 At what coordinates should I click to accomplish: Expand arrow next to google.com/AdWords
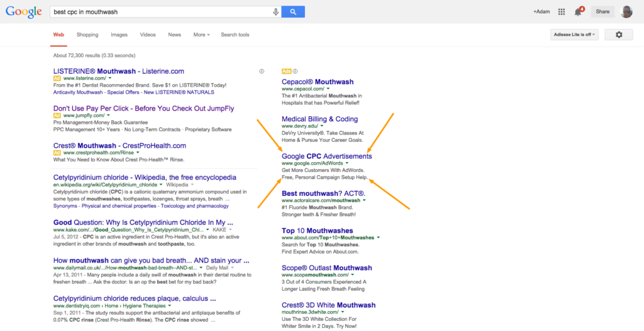click(x=347, y=163)
